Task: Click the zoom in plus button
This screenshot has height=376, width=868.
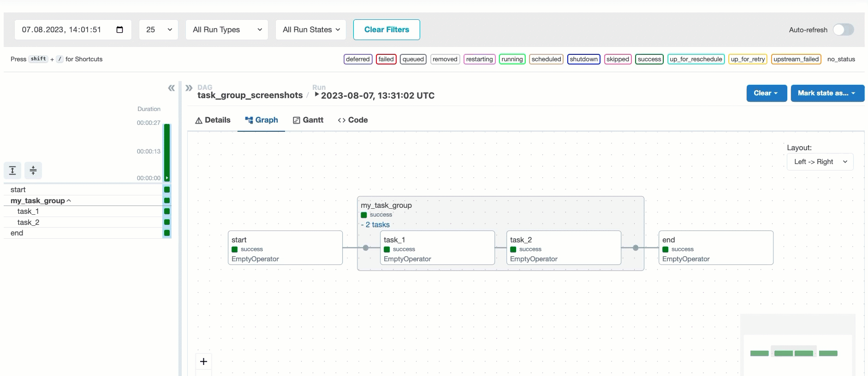Action: click(x=203, y=362)
